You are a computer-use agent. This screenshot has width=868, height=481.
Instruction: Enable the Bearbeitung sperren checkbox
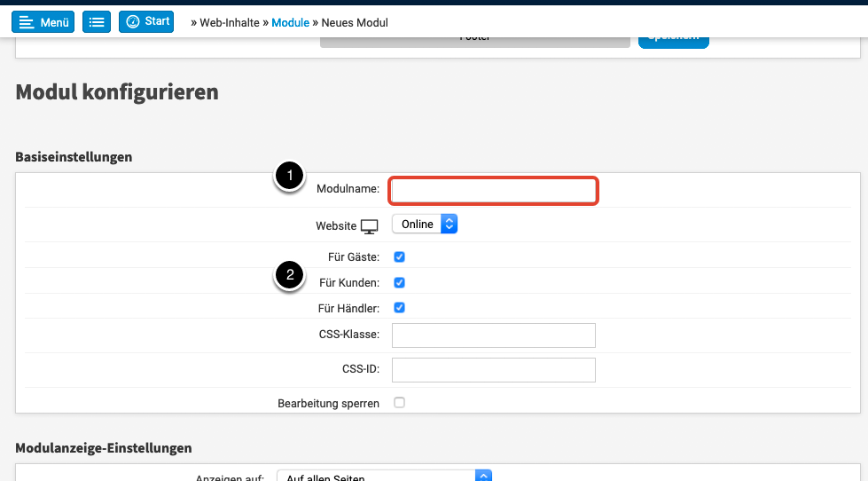coord(399,403)
